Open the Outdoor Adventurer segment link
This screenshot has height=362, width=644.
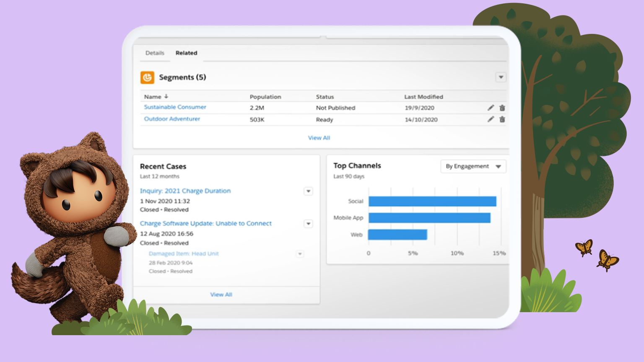172,119
